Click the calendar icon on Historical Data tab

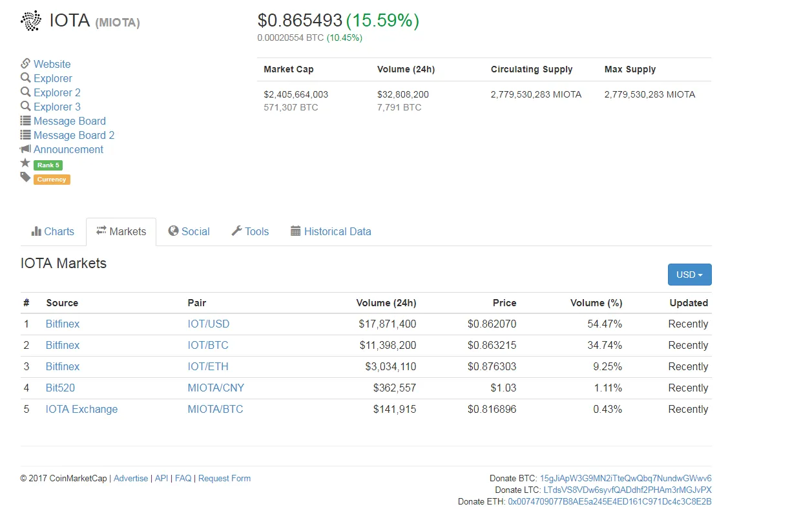tap(296, 231)
